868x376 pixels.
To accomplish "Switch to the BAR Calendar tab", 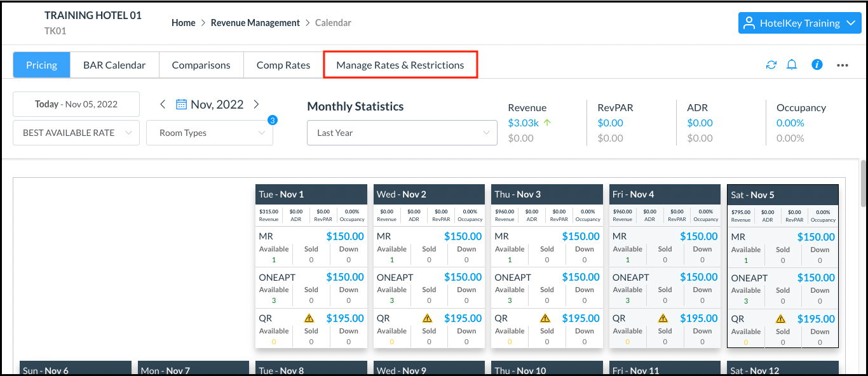I will click(x=114, y=64).
